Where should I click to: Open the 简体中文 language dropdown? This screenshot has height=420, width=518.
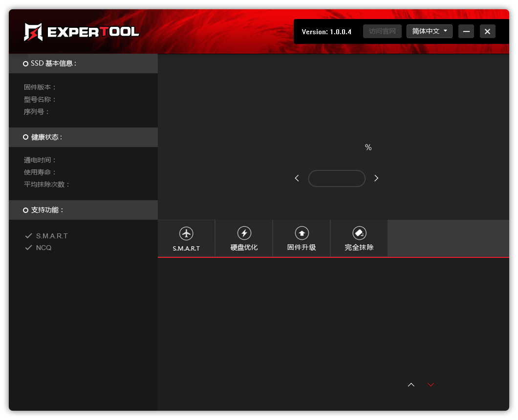tap(429, 31)
